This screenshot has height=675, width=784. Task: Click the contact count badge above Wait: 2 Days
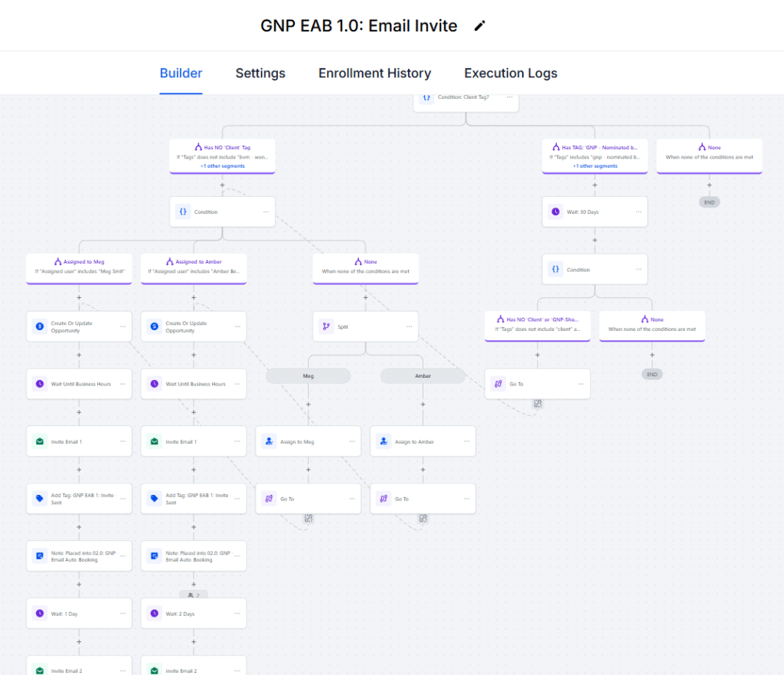tap(193, 595)
